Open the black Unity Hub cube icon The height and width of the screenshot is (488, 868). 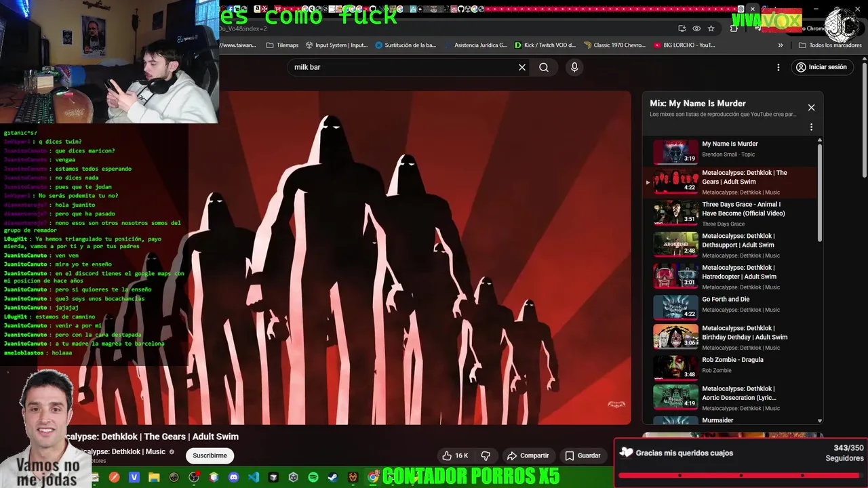273,477
